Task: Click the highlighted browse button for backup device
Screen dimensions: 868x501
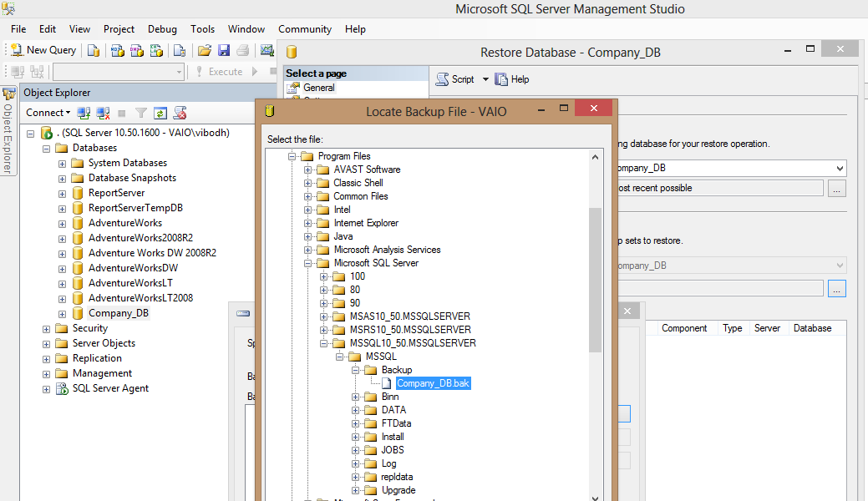Action: pyautogui.click(x=837, y=288)
